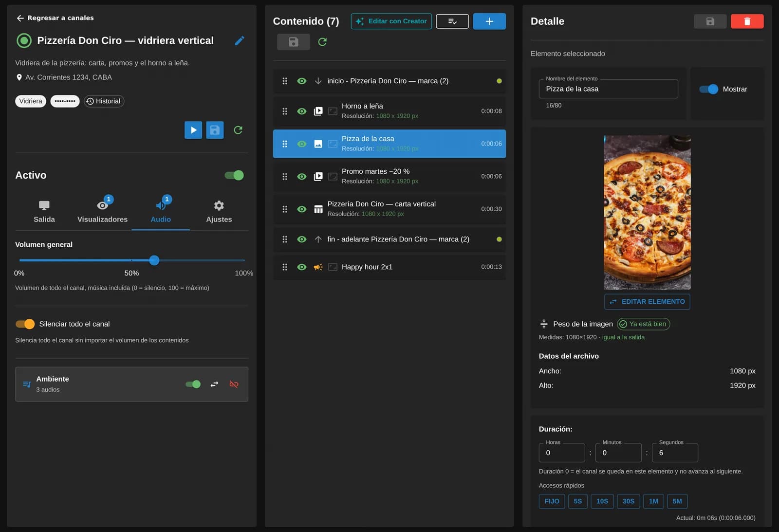The image size is (779, 532).
Task: Click the Nombre del elemento field
Action: (608, 89)
